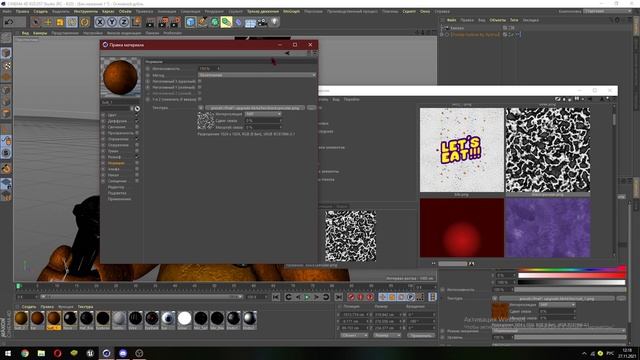Open the Объект coordinate mode dropdown

click(354, 336)
